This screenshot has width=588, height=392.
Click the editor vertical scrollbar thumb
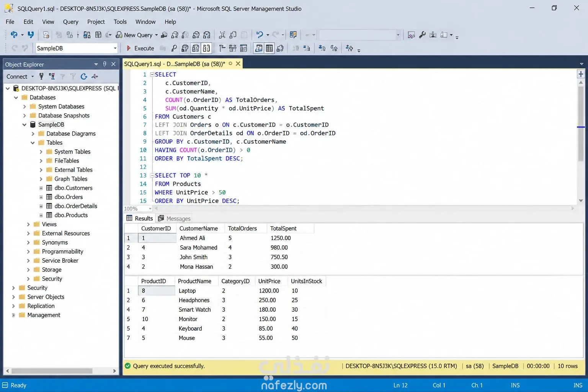click(581, 123)
